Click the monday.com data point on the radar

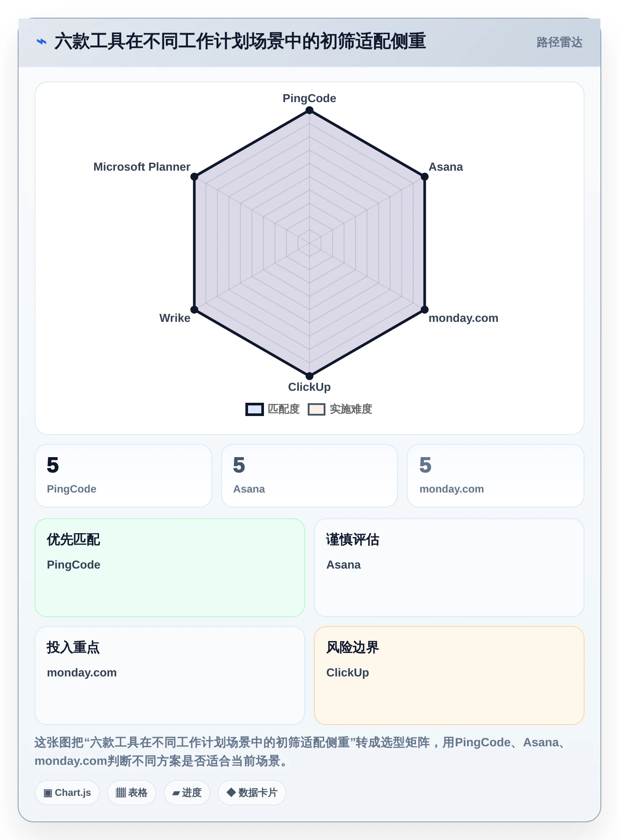[x=424, y=309]
